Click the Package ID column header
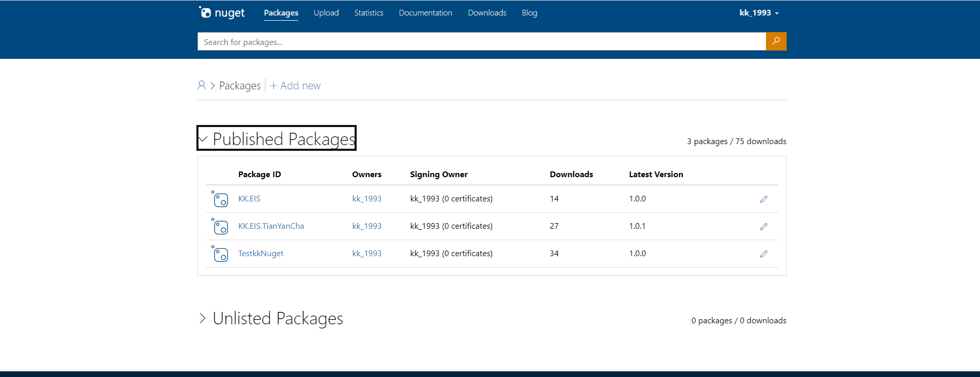The width and height of the screenshot is (980, 377). point(259,175)
